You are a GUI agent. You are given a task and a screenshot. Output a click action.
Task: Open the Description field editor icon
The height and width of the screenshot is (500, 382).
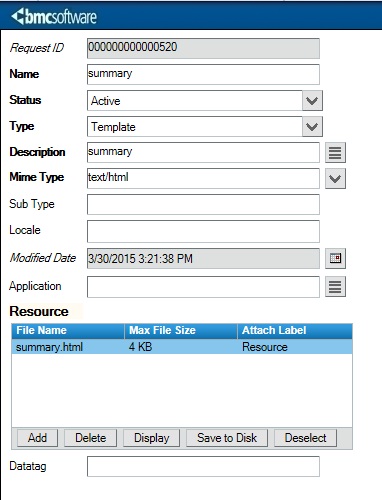tap(335, 153)
